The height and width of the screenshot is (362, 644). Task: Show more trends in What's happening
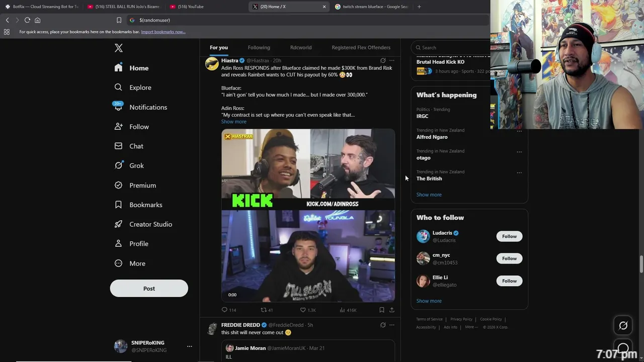[429, 195]
